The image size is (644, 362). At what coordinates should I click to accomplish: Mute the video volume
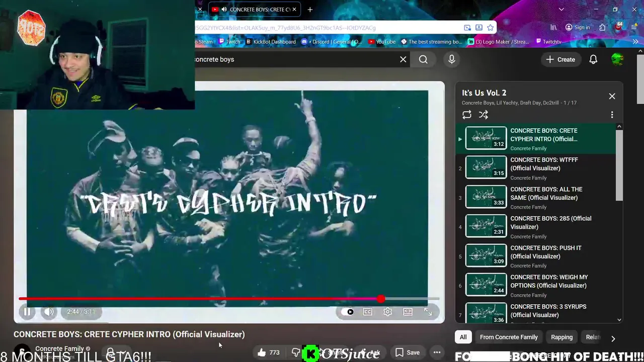[x=49, y=312]
